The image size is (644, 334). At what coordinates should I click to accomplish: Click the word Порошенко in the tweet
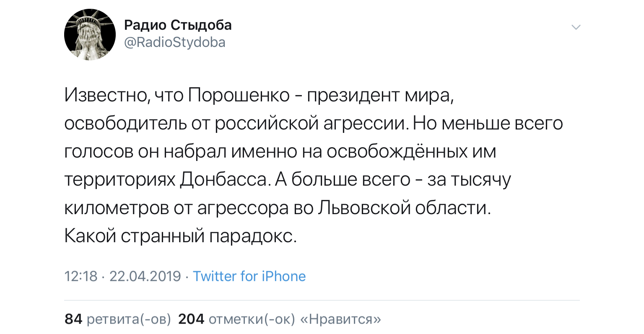click(x=239, y=96)
